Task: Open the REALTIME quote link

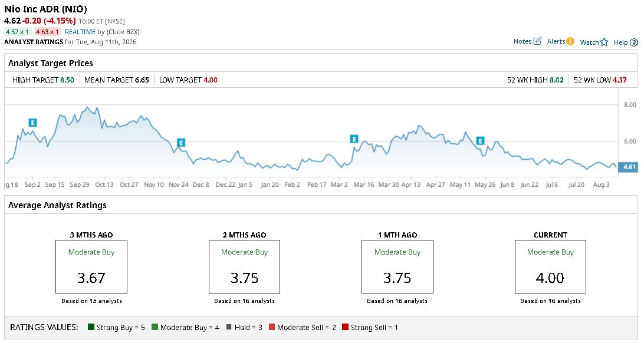Action: coord(80,32)
